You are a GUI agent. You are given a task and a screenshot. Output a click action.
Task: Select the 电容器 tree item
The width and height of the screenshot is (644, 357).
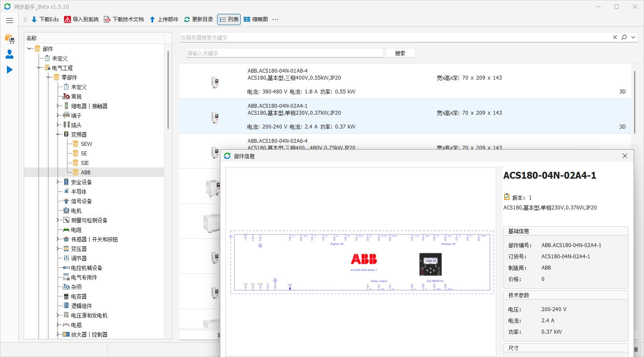(x=79, y=296)
